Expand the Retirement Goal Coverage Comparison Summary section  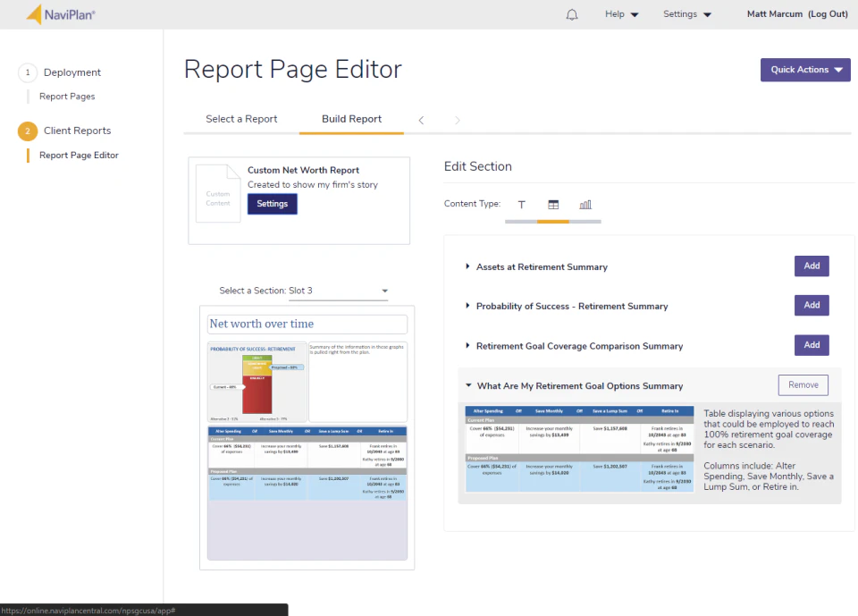[x=467, y=345]
